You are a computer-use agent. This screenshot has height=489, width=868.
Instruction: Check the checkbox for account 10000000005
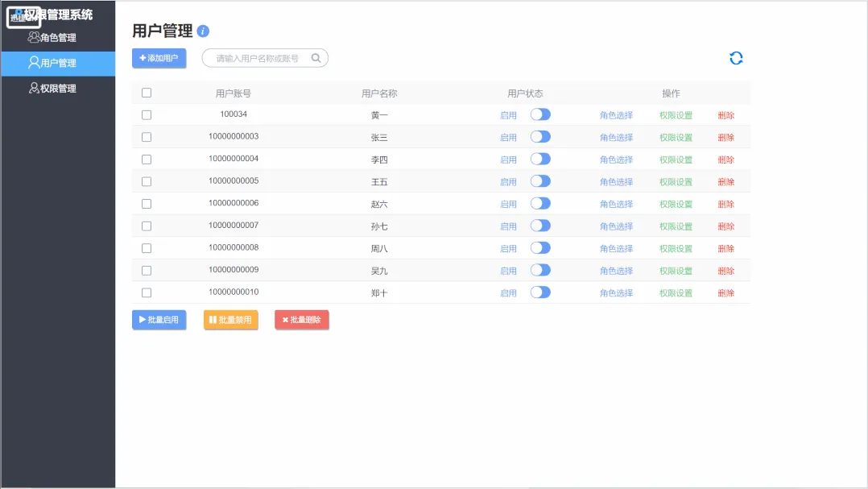[x=147, y=181]
